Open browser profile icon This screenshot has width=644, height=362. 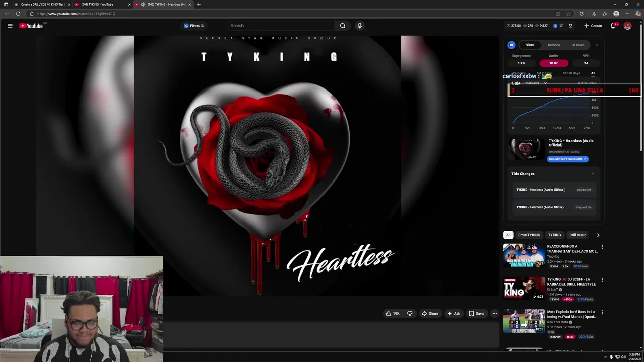pyautogui.click(x=616, y=14)
